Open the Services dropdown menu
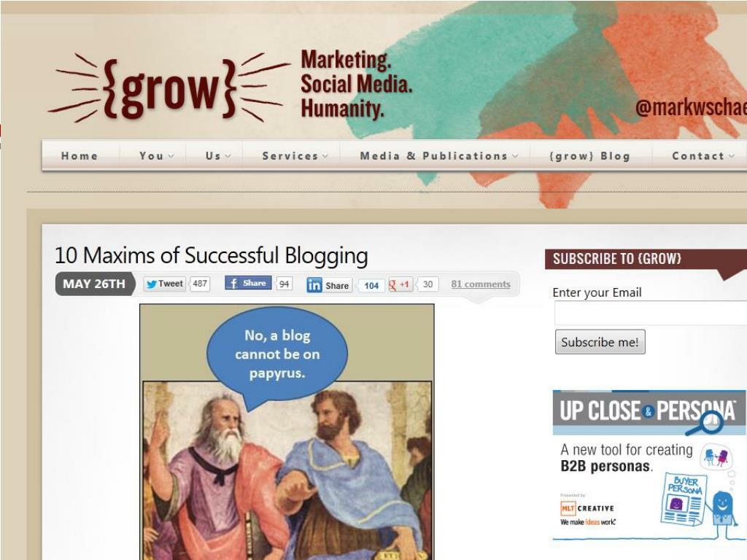Viewport: 747px width, 560px height. click(295, 156)
